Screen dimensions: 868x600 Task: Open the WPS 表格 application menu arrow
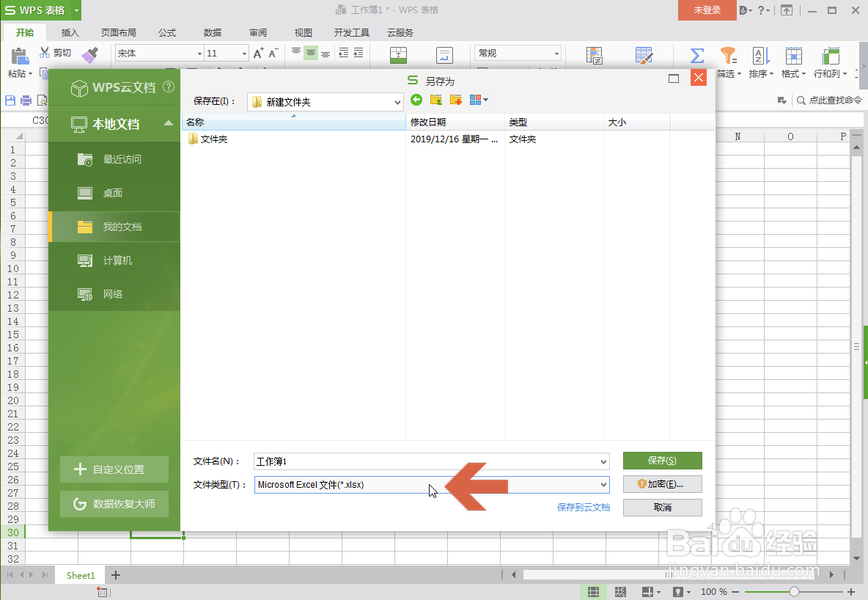(76, 10)
